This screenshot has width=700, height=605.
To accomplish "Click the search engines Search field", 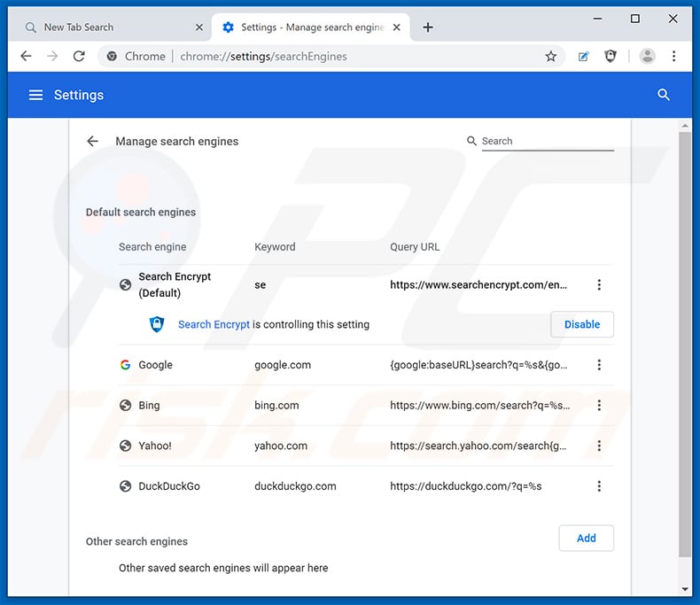I will [547, 141].
